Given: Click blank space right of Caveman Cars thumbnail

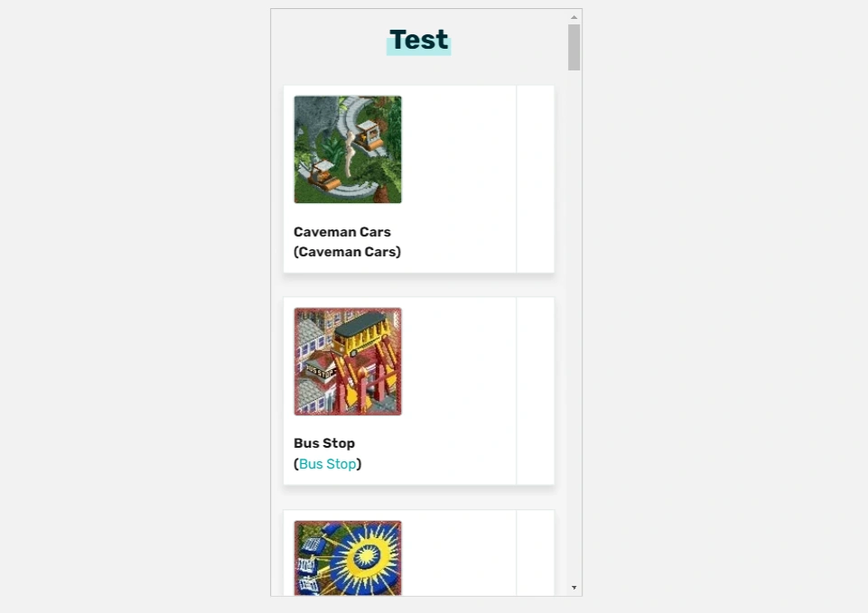Looking at the screenshot, I should (458, 149).
